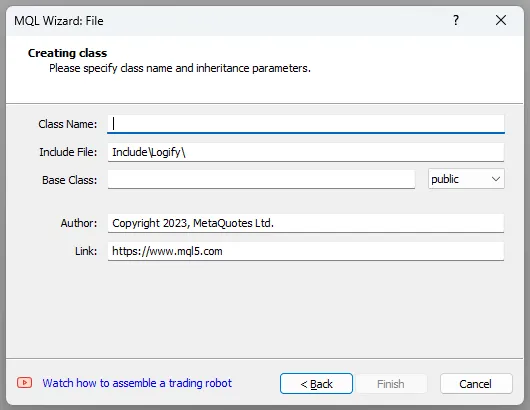This screenshot has width=530, height=410.
Task: Click the "Class Name:" label
Action: [68, 124]
